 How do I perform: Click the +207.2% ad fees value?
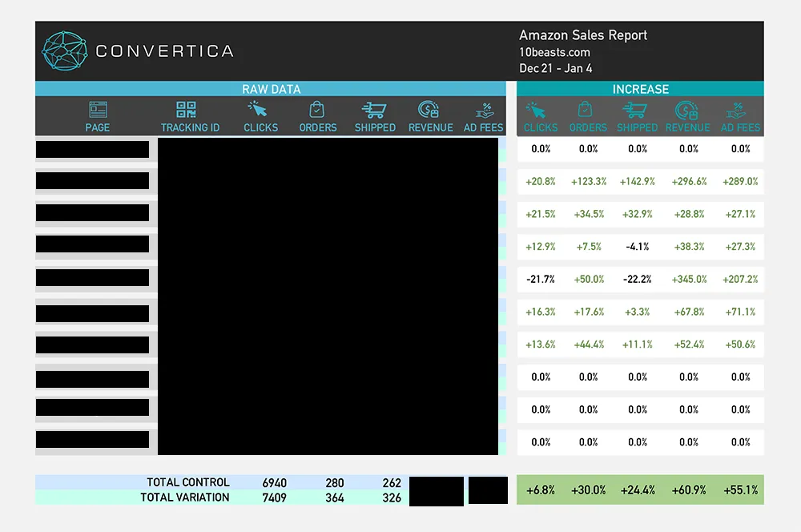click(740, 280)
